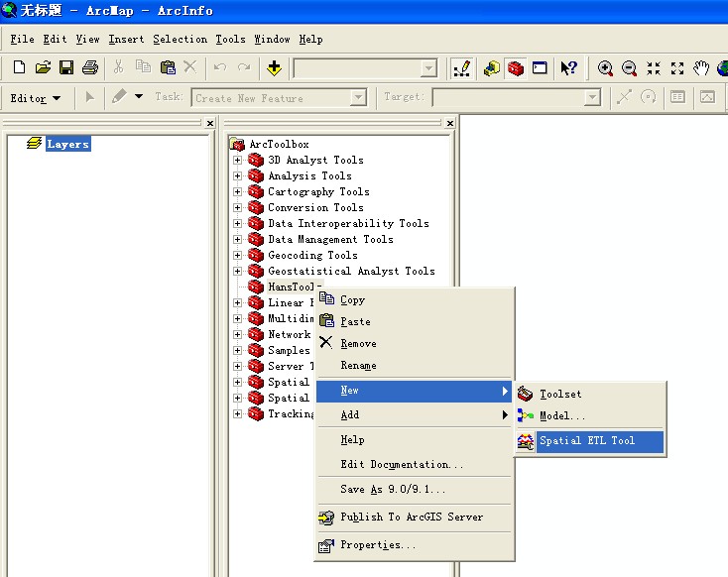
Task: Expand Geostatistical Analyst Tools toolbox
Action: (237, 271)
